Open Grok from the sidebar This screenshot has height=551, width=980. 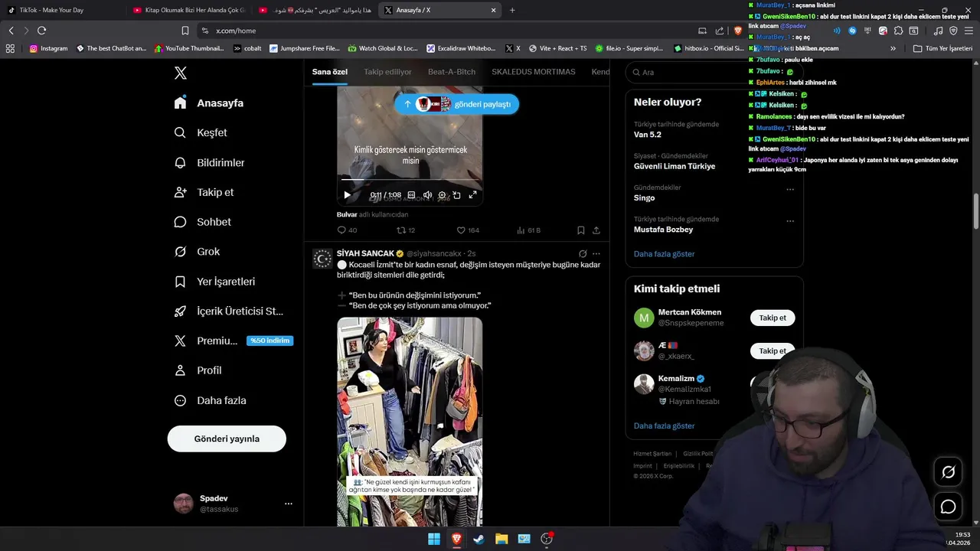click(x=197, y=251)
